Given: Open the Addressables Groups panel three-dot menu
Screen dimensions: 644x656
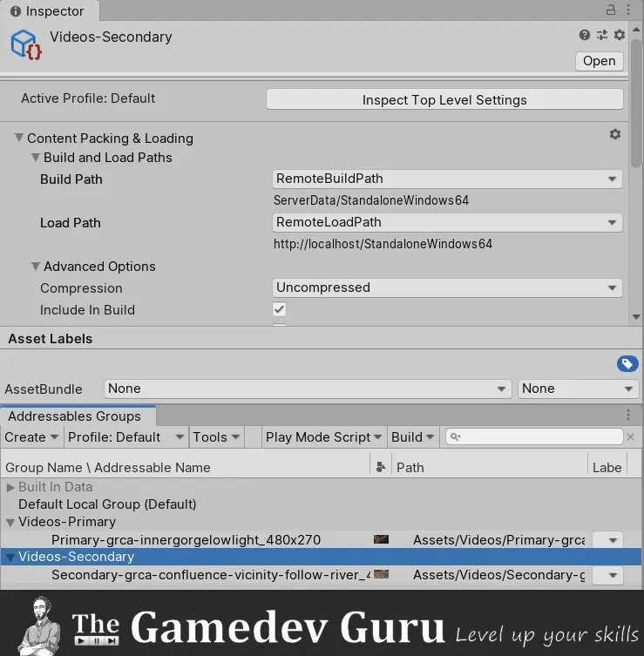Looking at the screenshot, I should point(628,416).
